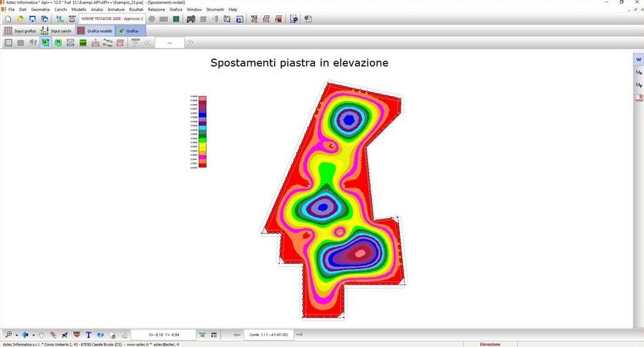Open the zoom tool dropdown arrow

[15, 335]
